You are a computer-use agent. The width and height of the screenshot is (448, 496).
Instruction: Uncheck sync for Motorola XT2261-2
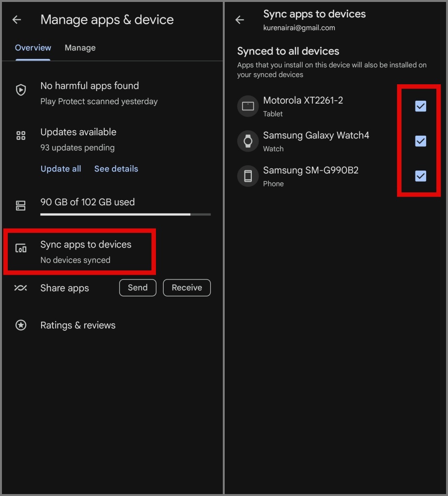click(420, 106)
